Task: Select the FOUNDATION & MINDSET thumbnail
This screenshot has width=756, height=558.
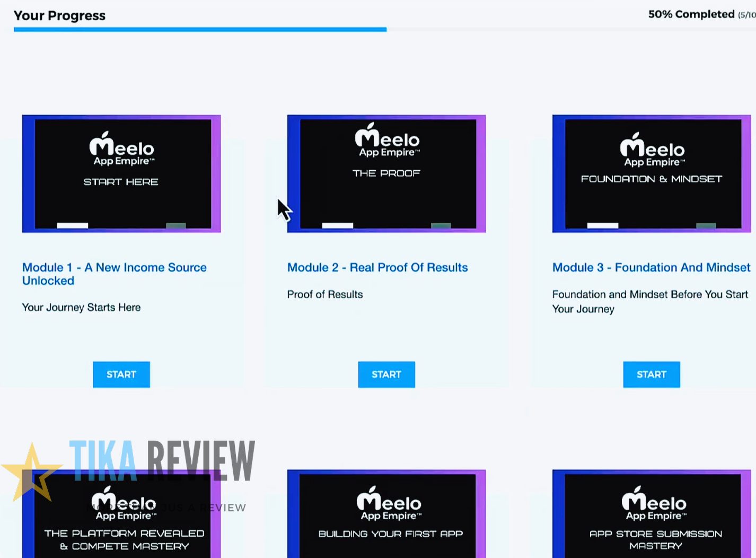Action: (652, 174)
